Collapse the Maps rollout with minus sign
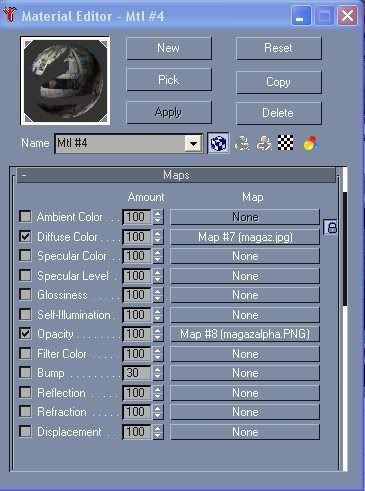 (x=24, y=175)
